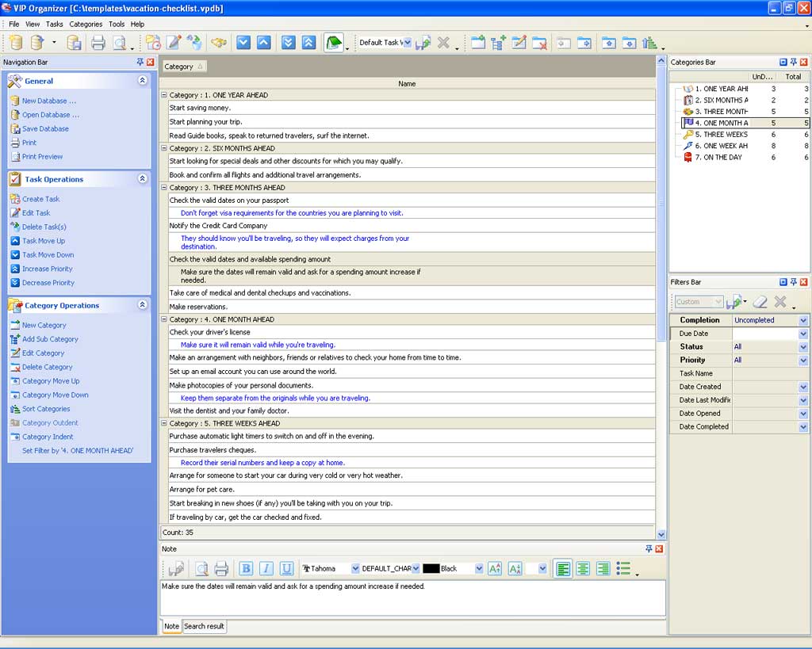The width and height of the screenshot is (812, 649).
Task: Click the Bold button in Note toolbar
Action: point(246,568)
